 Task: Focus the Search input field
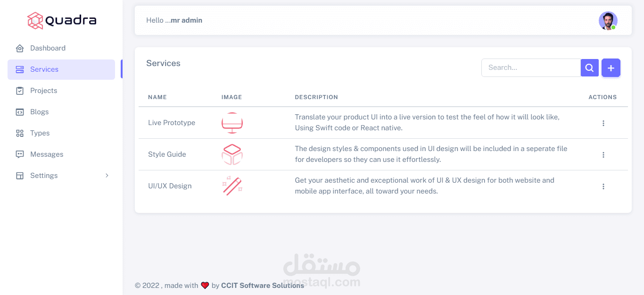(531, 68)
